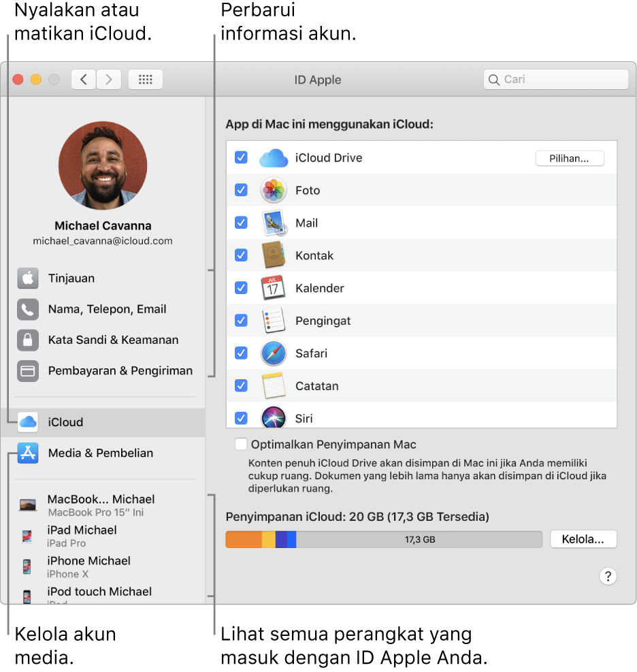Toggle the Kalender checkbox

241,287
